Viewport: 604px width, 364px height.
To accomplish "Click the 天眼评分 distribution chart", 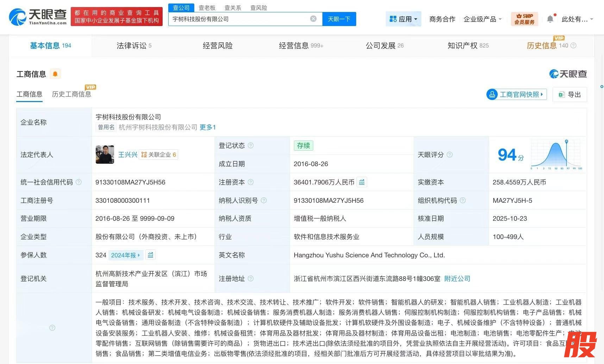I will [x=556, y=155].
